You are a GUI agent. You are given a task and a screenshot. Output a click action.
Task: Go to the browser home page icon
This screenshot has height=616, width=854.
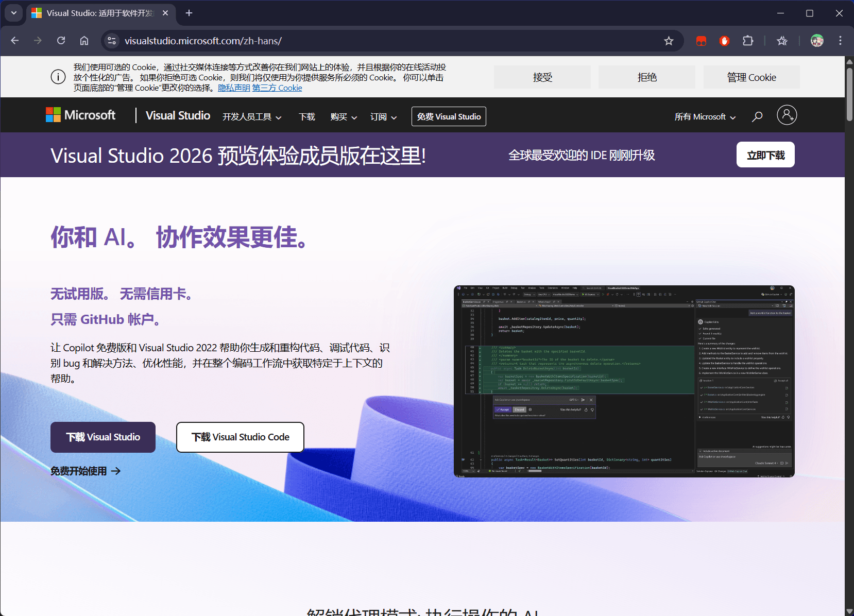pyautogui.click(x=84, y=41)
